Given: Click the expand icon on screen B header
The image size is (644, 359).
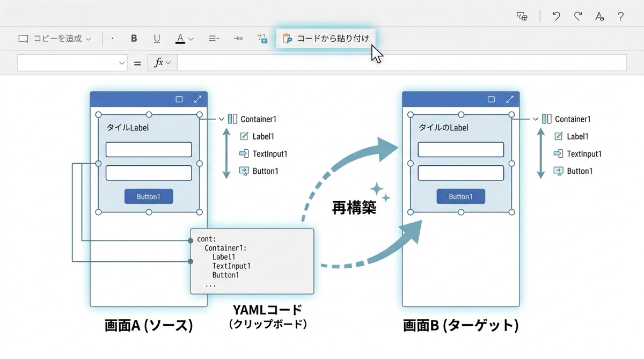Looking at the screenshot, I should coord(510,99).
